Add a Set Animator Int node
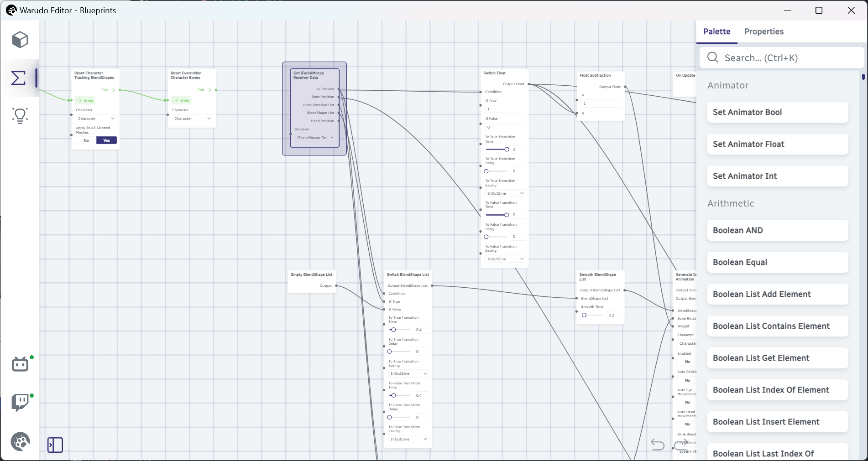The image size is (868, 461). tap(778, 176)
